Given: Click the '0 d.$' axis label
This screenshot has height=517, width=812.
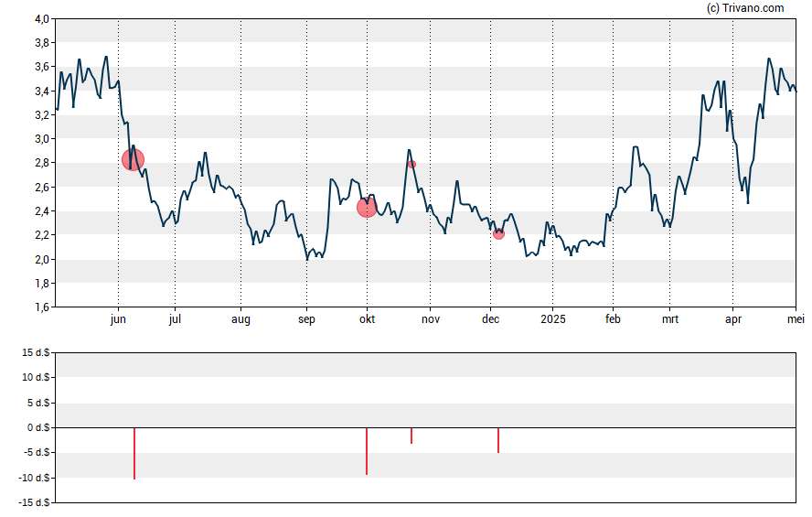Looking at the screenshot, I should tap(38, 427).
